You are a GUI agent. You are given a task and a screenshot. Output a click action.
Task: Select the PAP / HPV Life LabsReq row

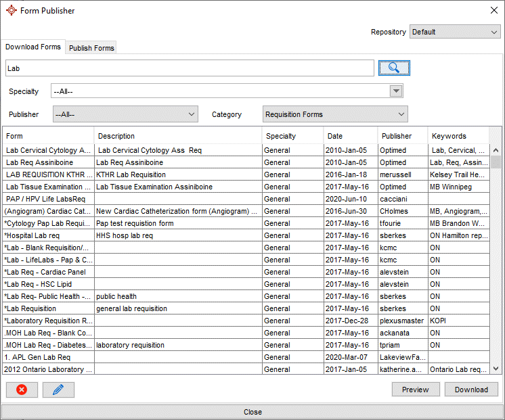click(246, 199)
